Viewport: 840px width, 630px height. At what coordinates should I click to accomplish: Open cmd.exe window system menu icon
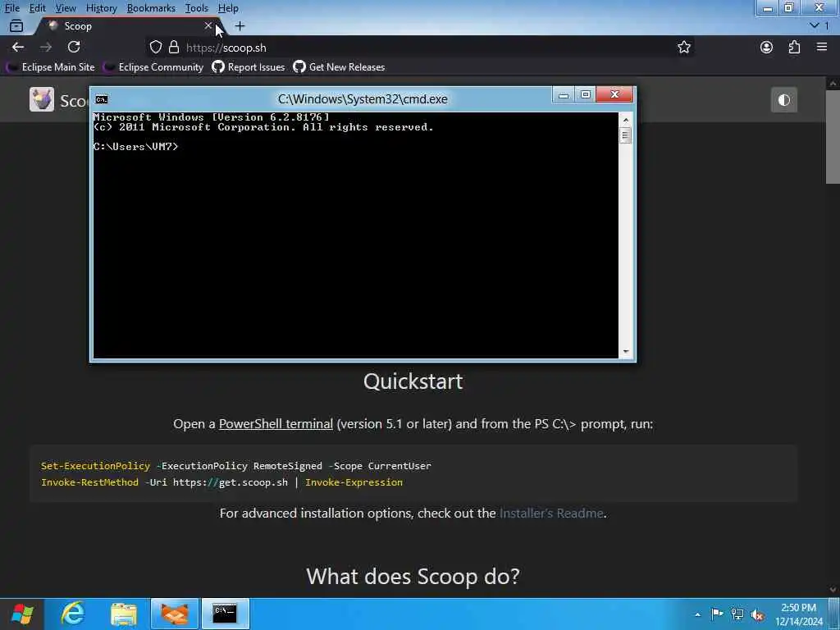point(101,99)
